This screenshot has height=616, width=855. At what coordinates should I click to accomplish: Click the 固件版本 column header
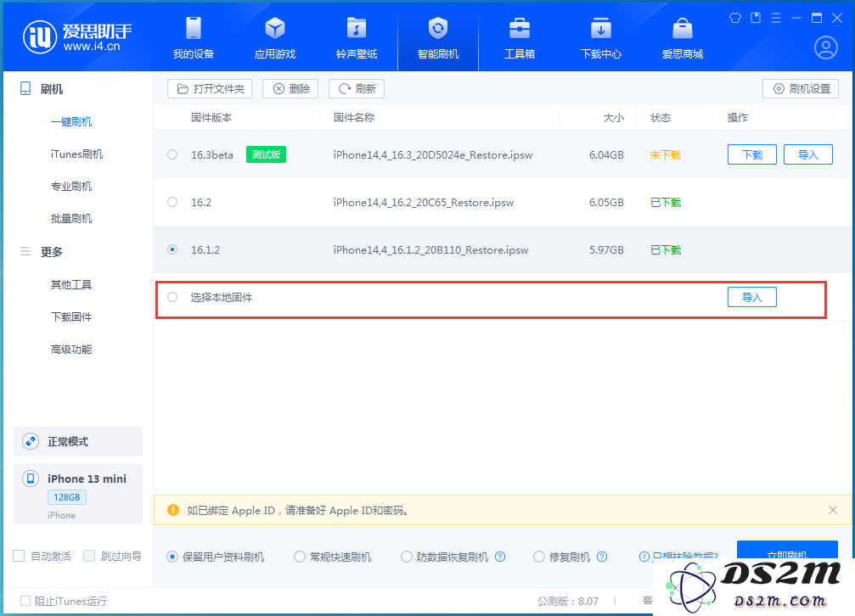coord(211,117)
